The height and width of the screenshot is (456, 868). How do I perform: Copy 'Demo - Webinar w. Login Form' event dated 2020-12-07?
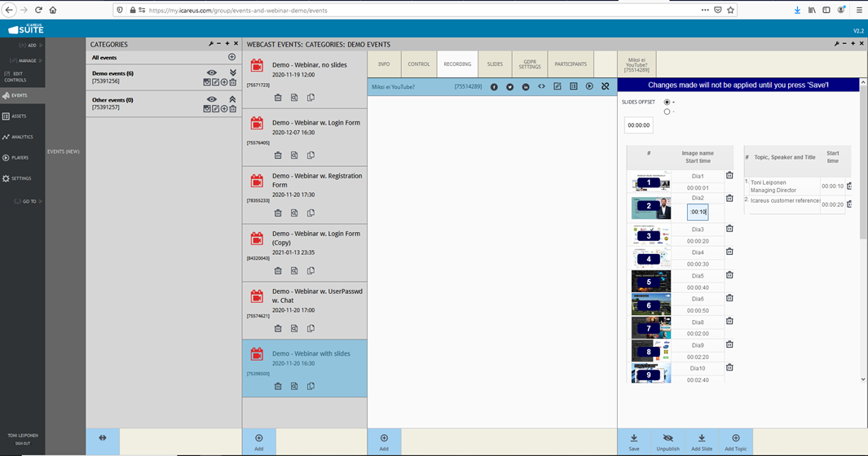[311, 156]
